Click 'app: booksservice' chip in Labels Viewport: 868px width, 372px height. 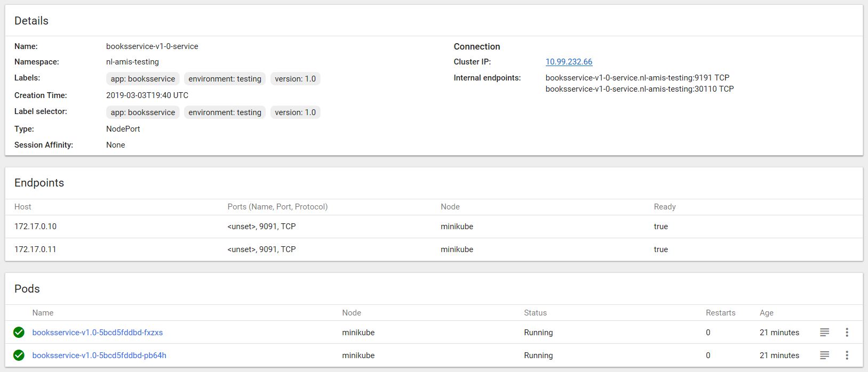(143, 79)
